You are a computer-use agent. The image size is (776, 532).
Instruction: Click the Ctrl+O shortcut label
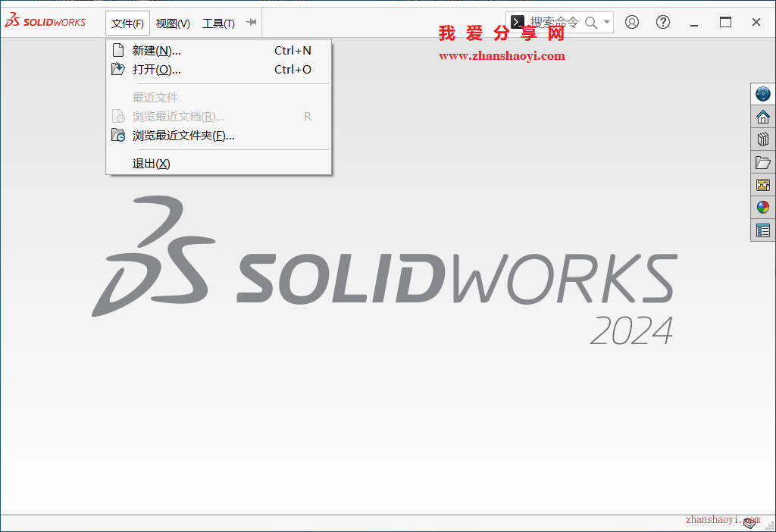point(293,69)
